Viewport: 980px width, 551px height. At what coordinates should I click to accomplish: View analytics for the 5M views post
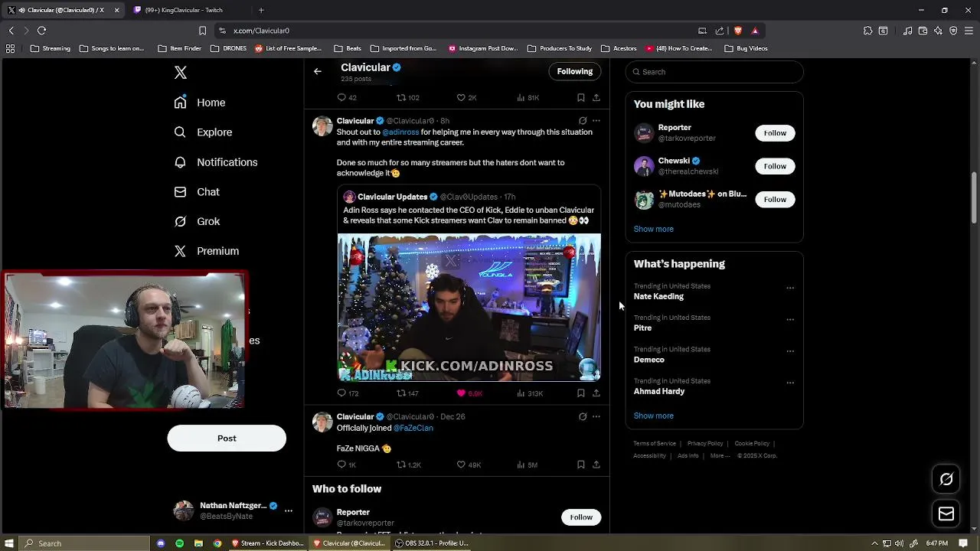pyautogui.click(x=528, y=465)
